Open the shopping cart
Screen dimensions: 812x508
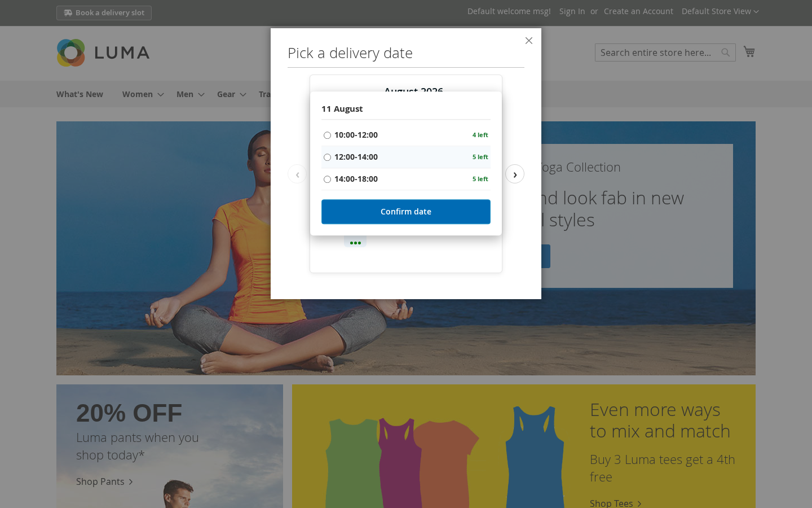749,52
